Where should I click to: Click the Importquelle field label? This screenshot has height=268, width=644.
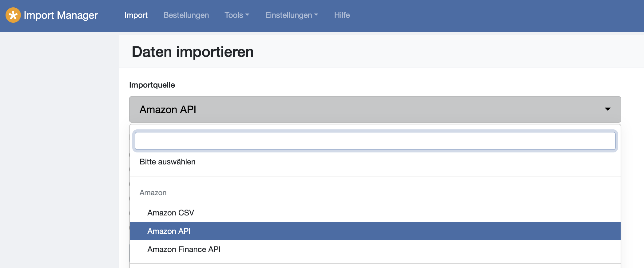point(152,85)
